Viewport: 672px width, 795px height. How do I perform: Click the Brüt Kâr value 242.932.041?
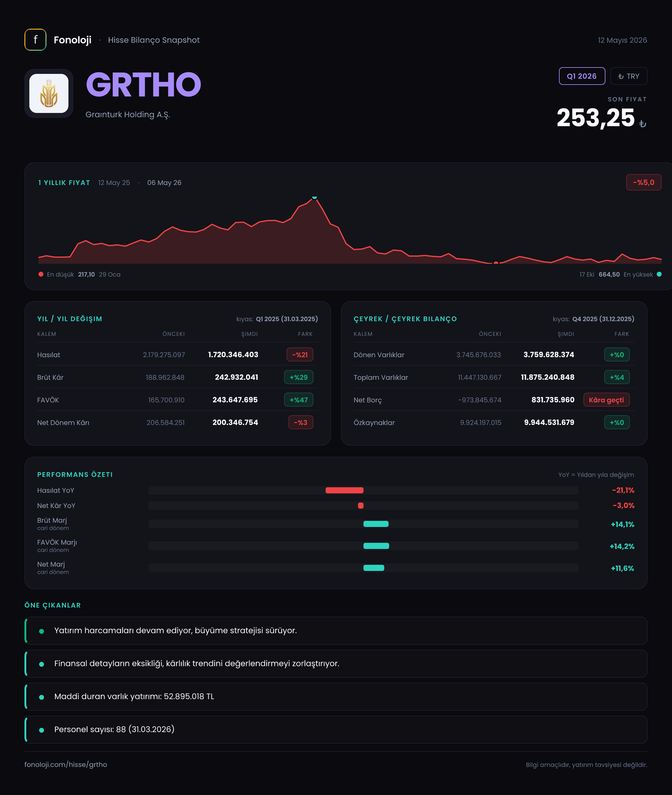pyautogui.click(x=236, y=377)
